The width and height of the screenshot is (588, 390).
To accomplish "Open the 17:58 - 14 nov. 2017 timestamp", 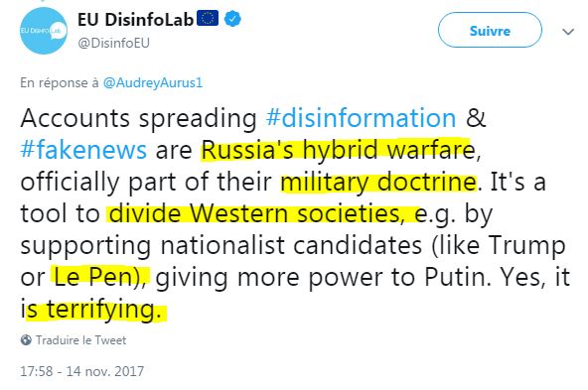I will coord(82,371).
